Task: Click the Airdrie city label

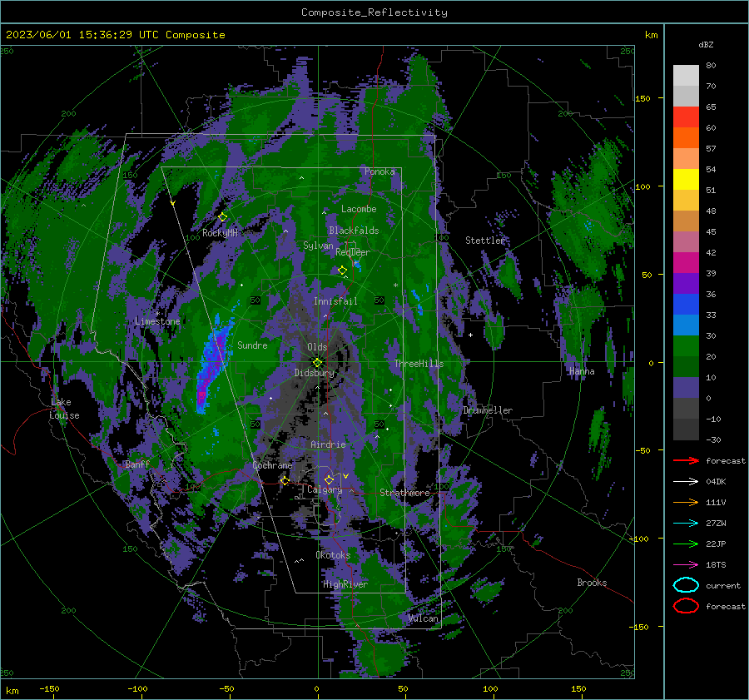Action: pos(328,444)
